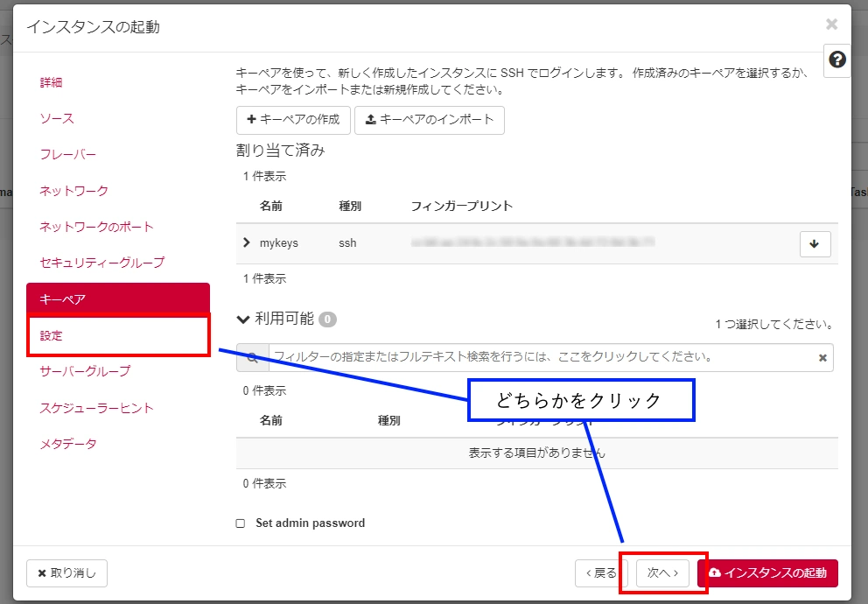Enable Set admin password checkbox
This screenshot has width=868, height=604.
click(x=241, y=523)
